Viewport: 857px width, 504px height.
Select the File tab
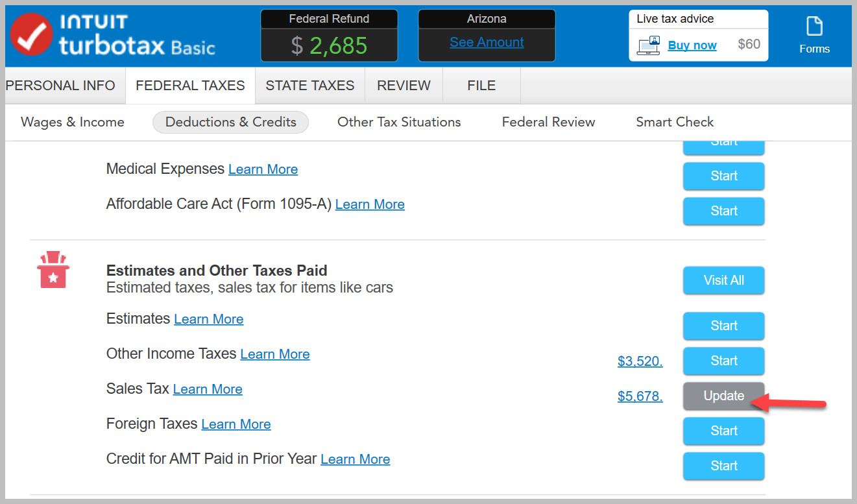pyautogui.click(x=481, y=86)
